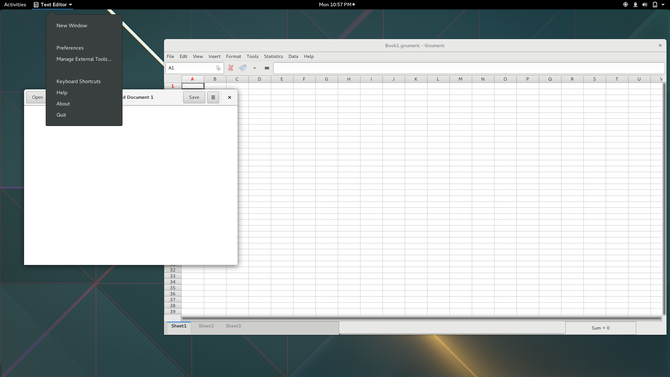This screenshot has width=670, height=377.
Task: Open the Tools menu in Gnumeric
Action: pyautogui.click(x=253, y=56)
